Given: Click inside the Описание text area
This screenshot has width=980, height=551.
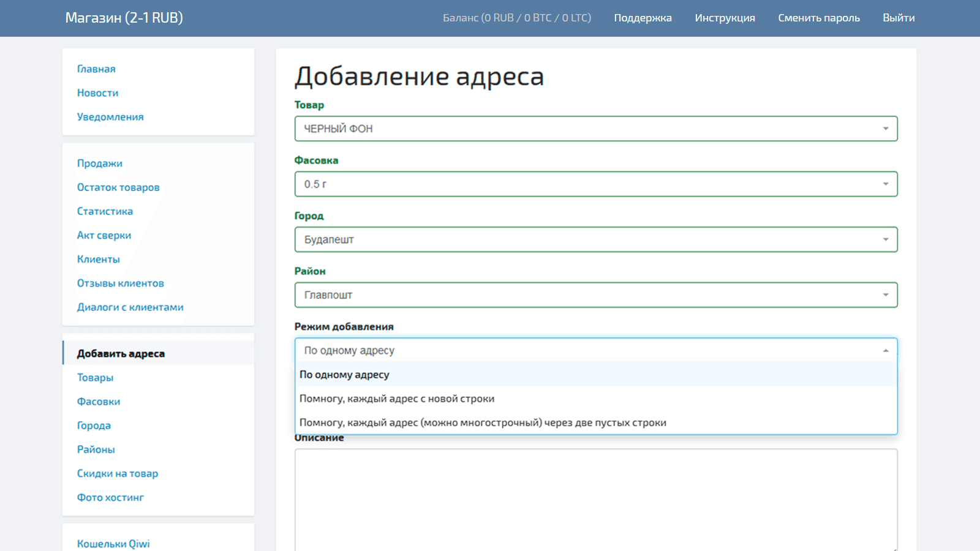Looking at the screenshot, I should pos(596,500).
